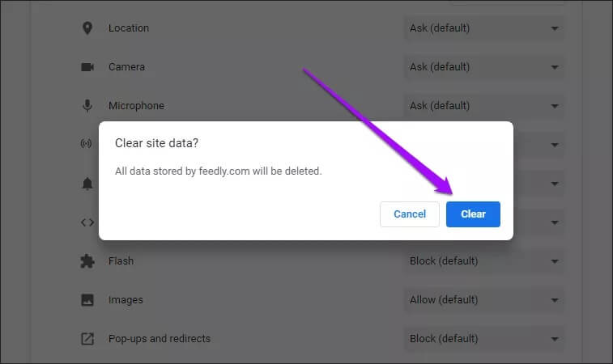Open the Location permission dropdown
The image size is (613, 364).
point(483,28)
